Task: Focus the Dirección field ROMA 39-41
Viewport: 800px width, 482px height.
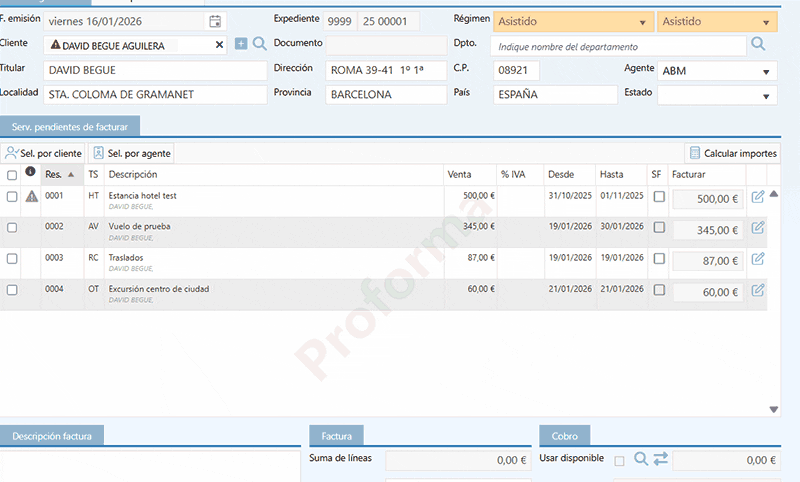Action: [x=386, y=70]
